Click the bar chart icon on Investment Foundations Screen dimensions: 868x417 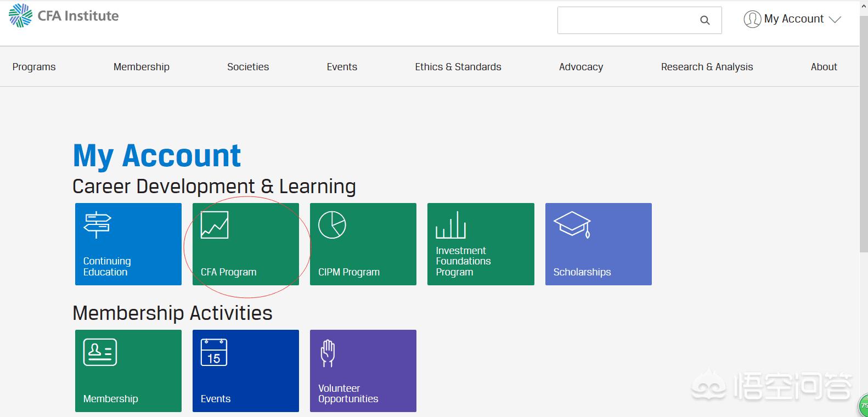point(450,225)
